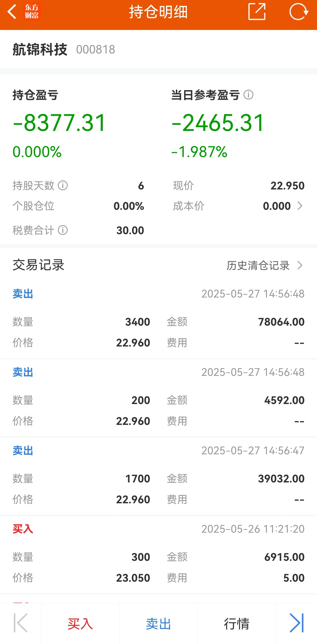Image resolution: width=317 pixels, height=644 pixels.
Task: Show info for 税费合计
Action: tap(63, 230)
